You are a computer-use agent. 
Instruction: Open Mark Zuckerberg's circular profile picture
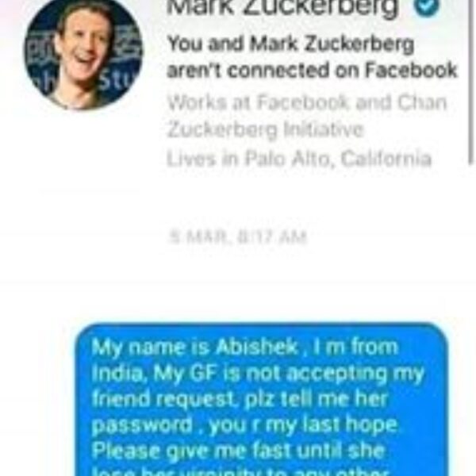point(83,53)
